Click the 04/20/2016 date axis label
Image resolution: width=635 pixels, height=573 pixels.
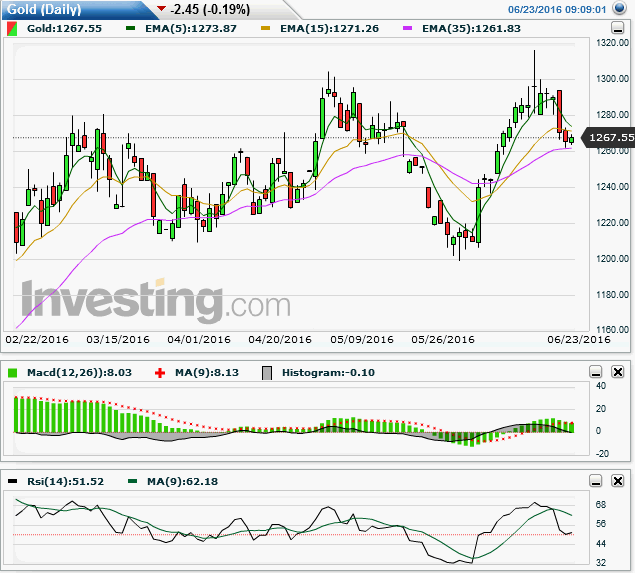[x=280, y=339]
